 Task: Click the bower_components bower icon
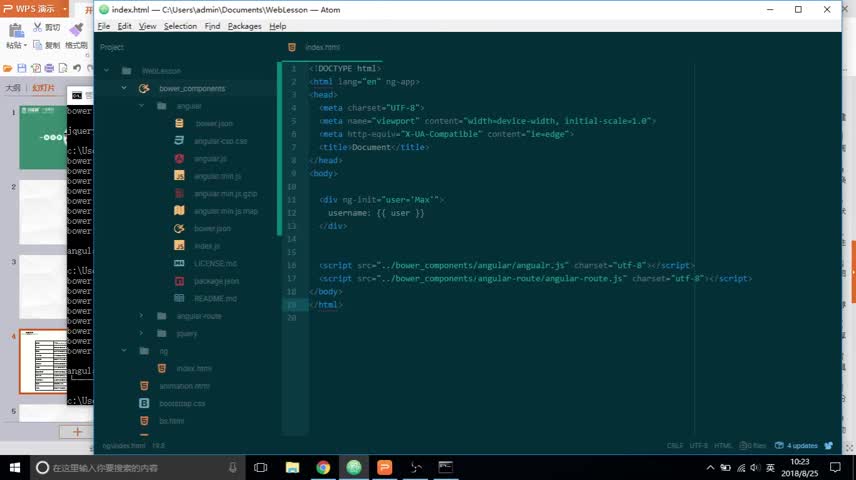[x=144, y=88]
